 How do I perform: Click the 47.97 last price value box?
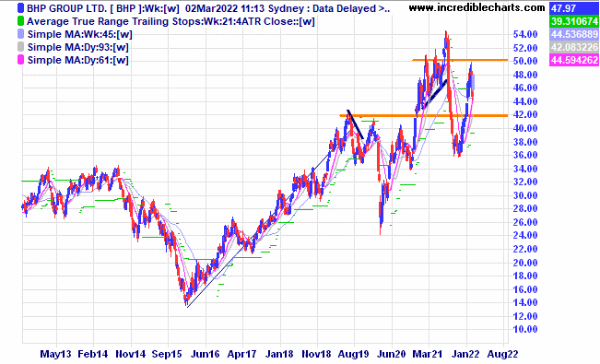click(574, 8)
